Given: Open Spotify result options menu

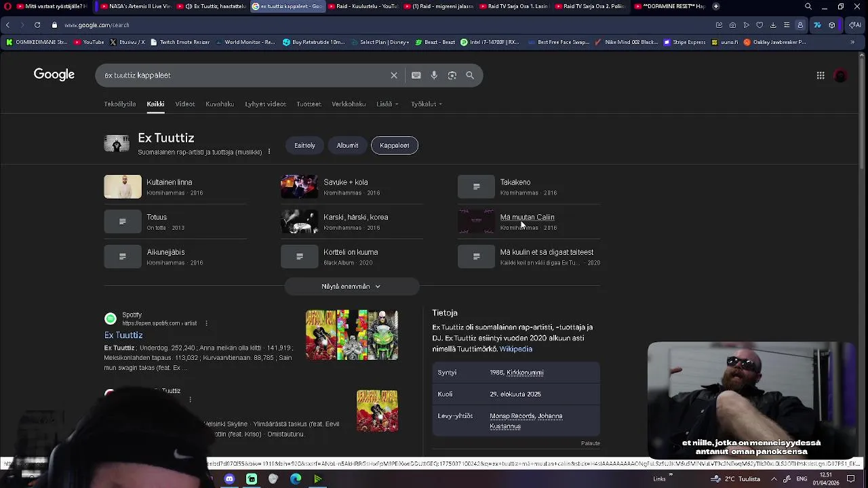Looking at the screenshot, I should (x=206, y=323).
